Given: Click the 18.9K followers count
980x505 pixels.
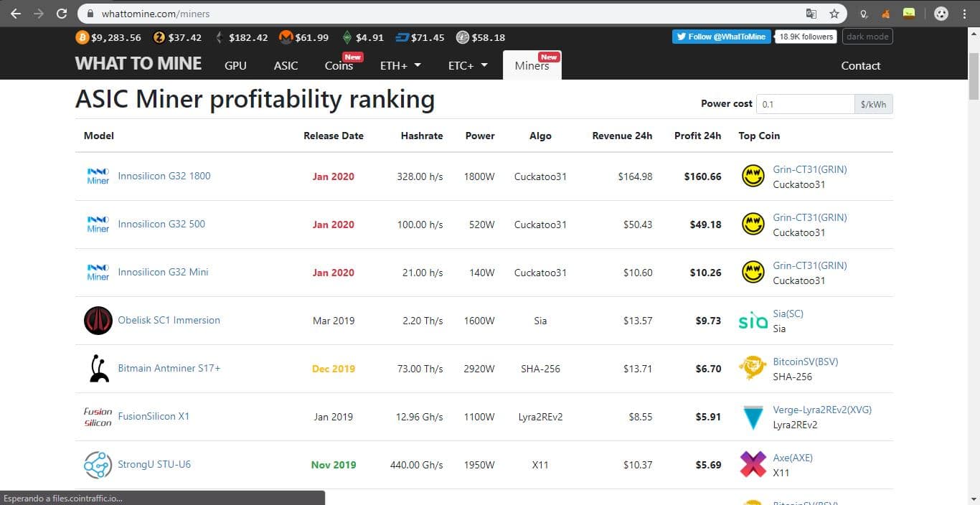Looking at the screenshot, I should coord(806,37).
